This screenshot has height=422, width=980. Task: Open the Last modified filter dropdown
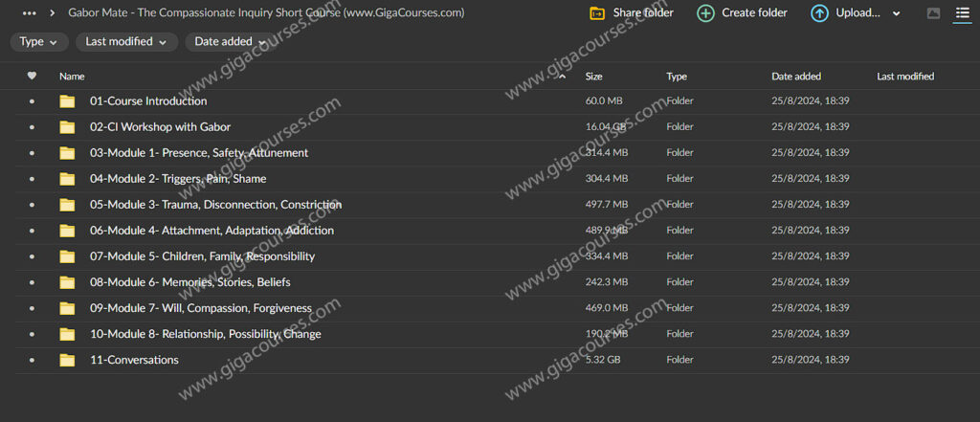[x=125, y=42]
